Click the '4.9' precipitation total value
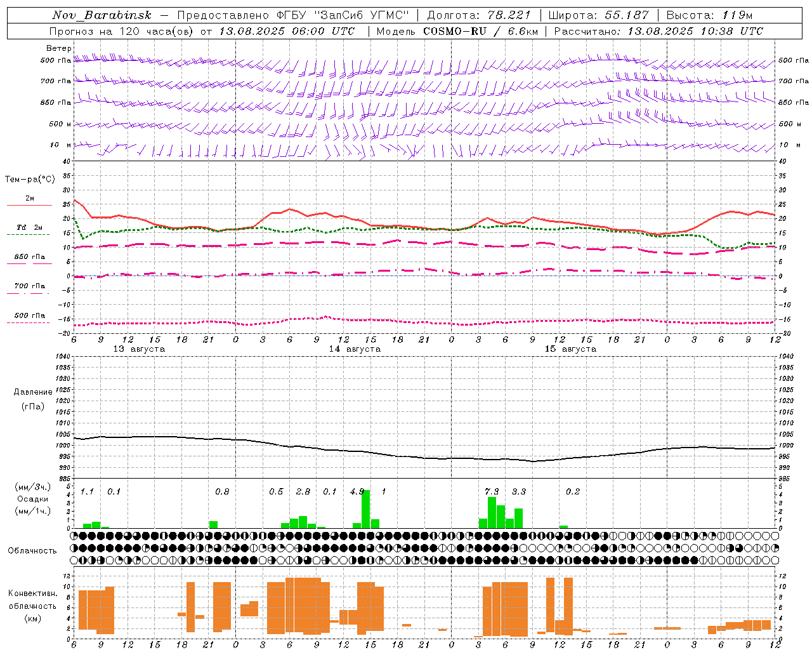This screenshot has width=812, height=650. pos(357,492)
